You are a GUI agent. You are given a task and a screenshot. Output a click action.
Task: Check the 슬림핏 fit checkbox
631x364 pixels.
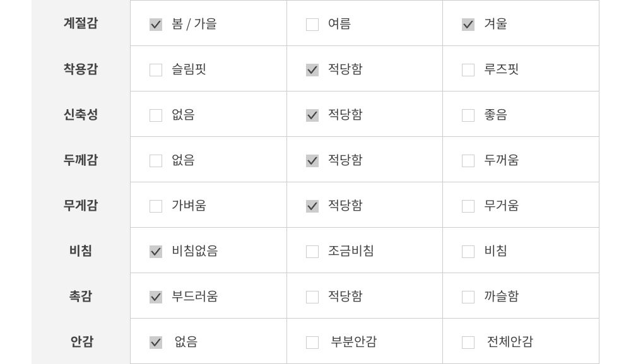[156, 70]
